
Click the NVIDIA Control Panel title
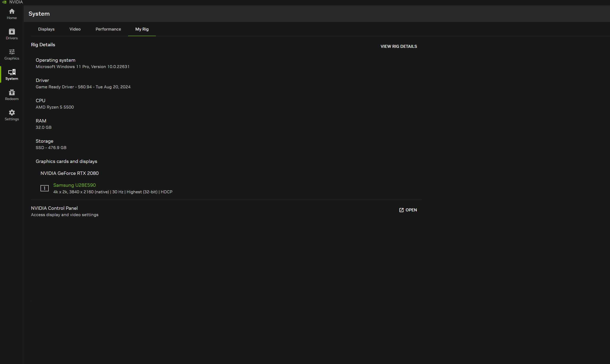point(54,208)
